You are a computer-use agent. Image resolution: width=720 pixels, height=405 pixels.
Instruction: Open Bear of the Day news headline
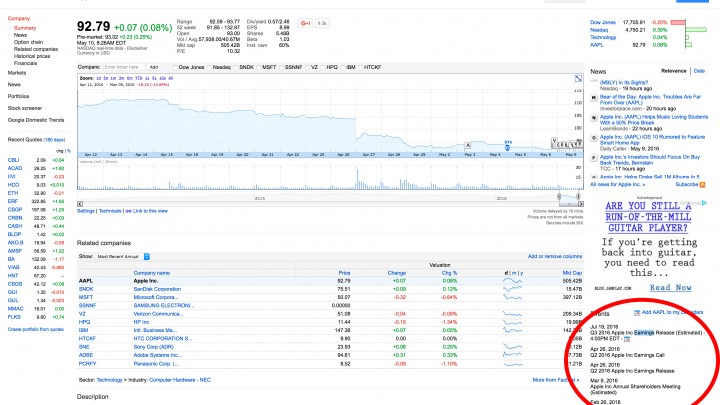[650, 100]
